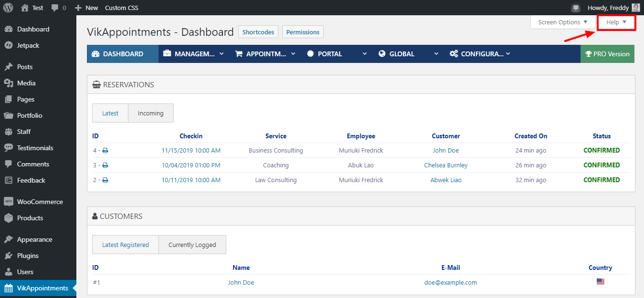Click the Pages icon in sidebar

(x=9, y=99)
